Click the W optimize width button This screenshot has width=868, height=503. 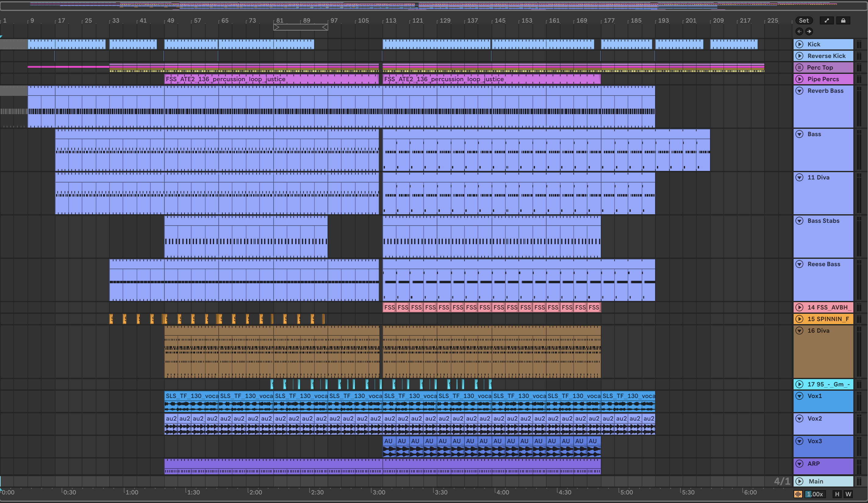click(x=848, y=494)
